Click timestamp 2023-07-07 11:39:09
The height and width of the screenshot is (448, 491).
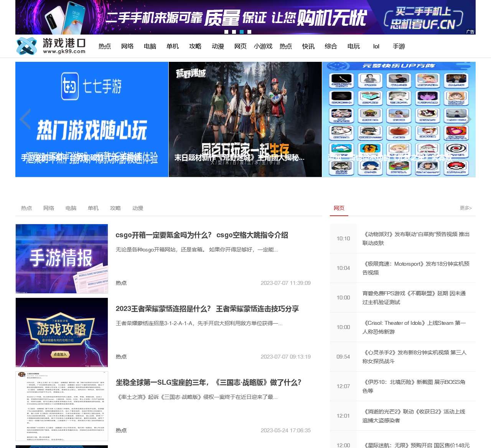pyautogui.click(x=286, y=283)
